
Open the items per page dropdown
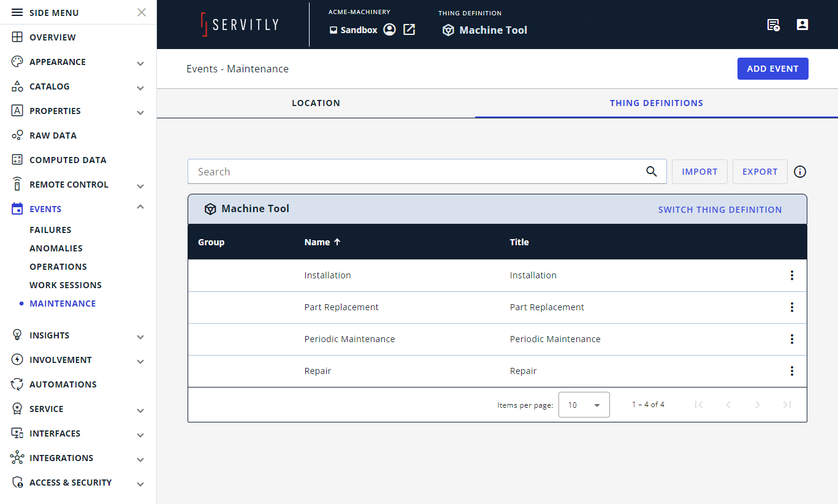(x=584, y=405)
